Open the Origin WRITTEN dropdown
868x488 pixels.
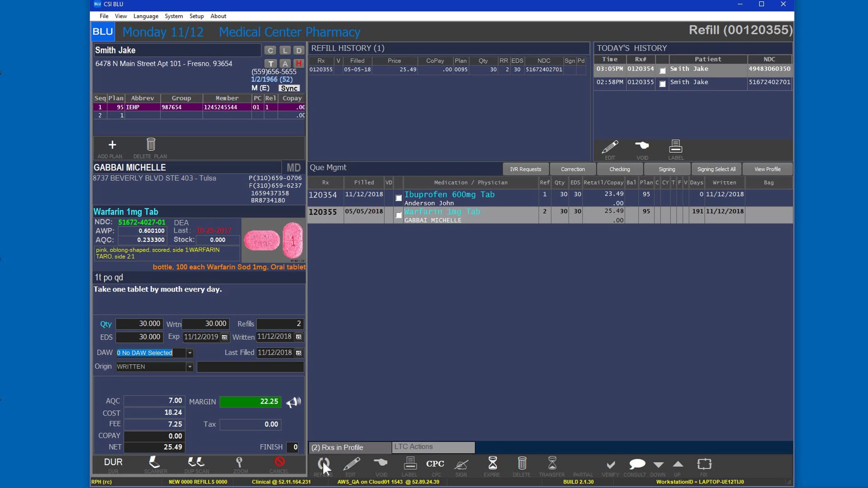(190, 367)
